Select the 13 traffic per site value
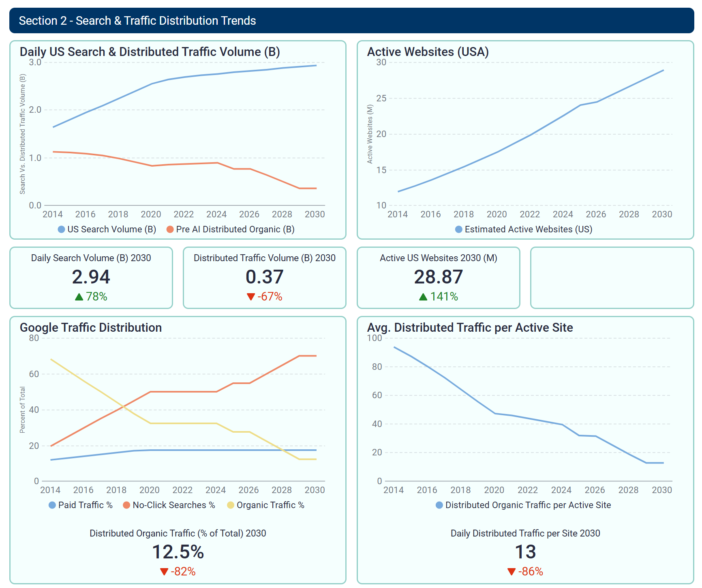This screenshot has width=702, height=588. pyautogui.click(x=525, y=552)
